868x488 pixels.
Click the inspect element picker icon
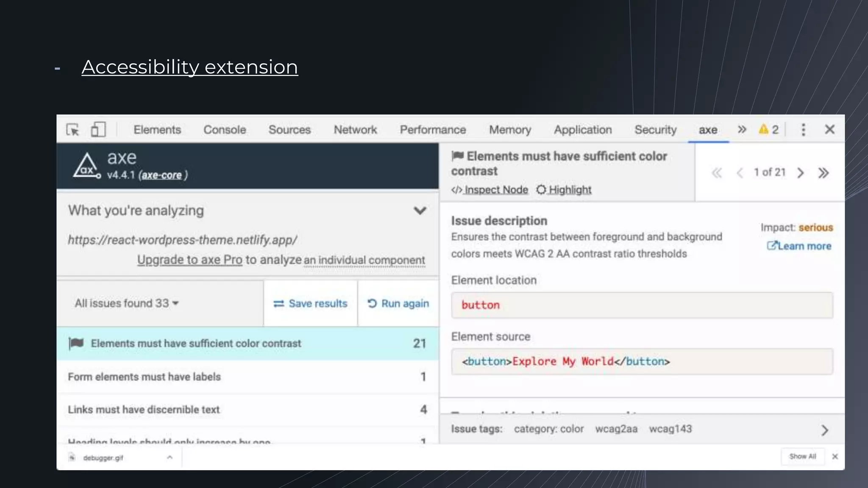73,130
